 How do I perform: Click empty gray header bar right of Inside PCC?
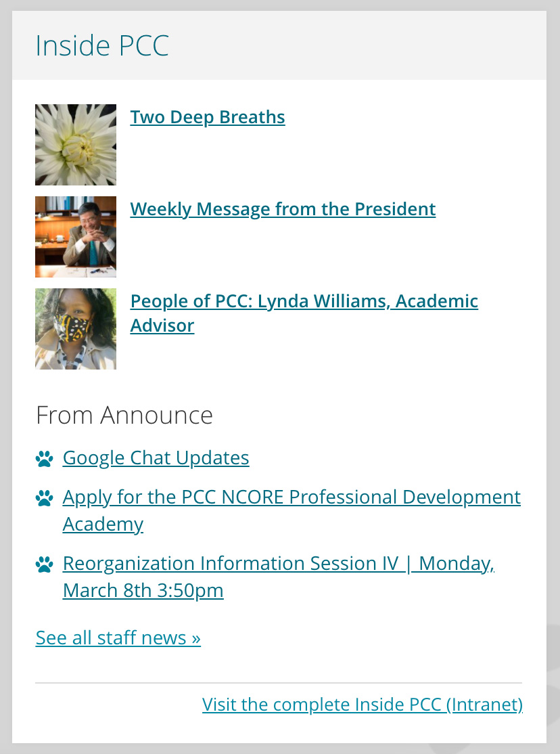pyautogui.click(x=372, y=46)
